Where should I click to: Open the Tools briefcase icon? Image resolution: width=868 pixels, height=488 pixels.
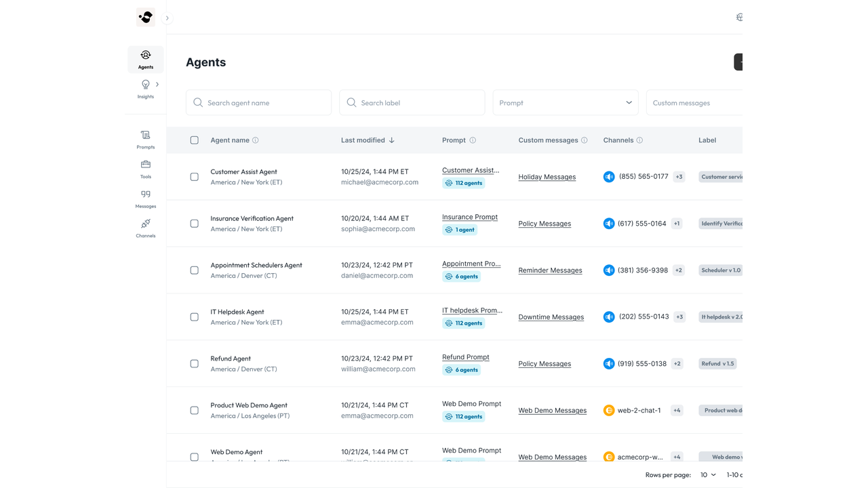tap(146, 165)
